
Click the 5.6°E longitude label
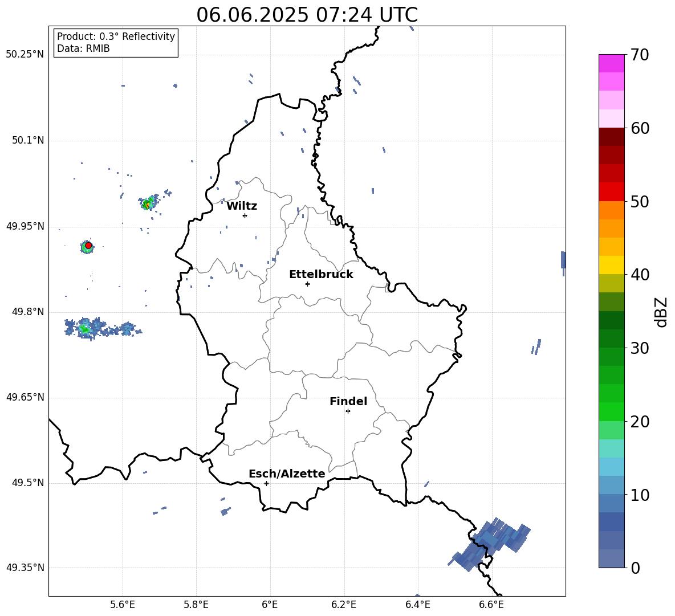(123, 605)
